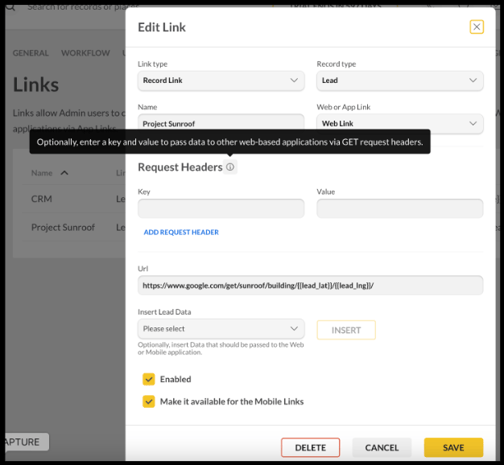This screenshot has width=504, height=465.
Task: Click ADD REQUEST HEADER link
Action: (x=181, y=232)
